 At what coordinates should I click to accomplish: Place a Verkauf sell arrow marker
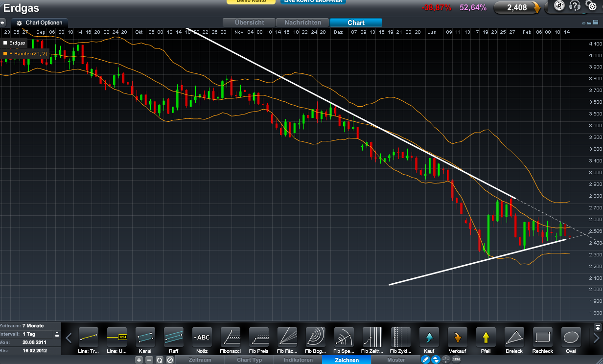[x=458, y=341]
